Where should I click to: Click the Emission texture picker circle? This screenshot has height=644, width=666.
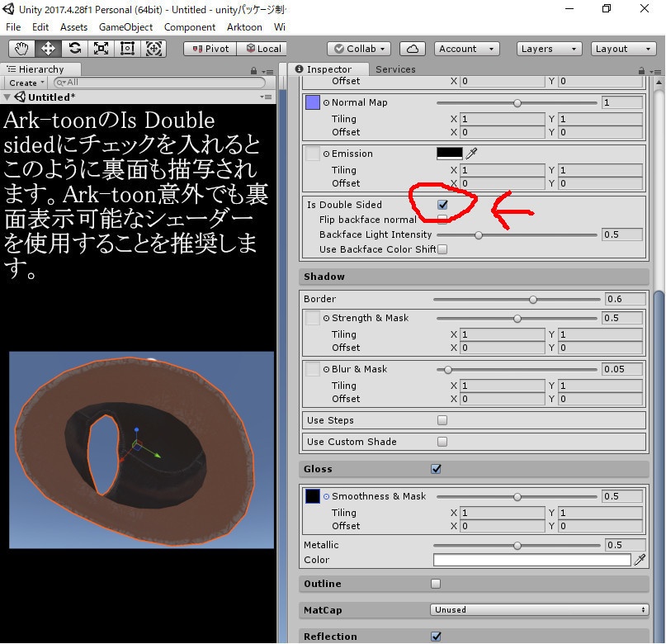(x=326, y=154)
